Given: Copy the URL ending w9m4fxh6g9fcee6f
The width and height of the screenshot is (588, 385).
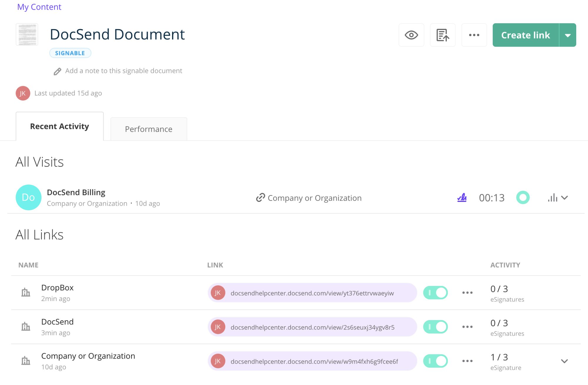Looking at the screenshot, I should pos(314,361).
